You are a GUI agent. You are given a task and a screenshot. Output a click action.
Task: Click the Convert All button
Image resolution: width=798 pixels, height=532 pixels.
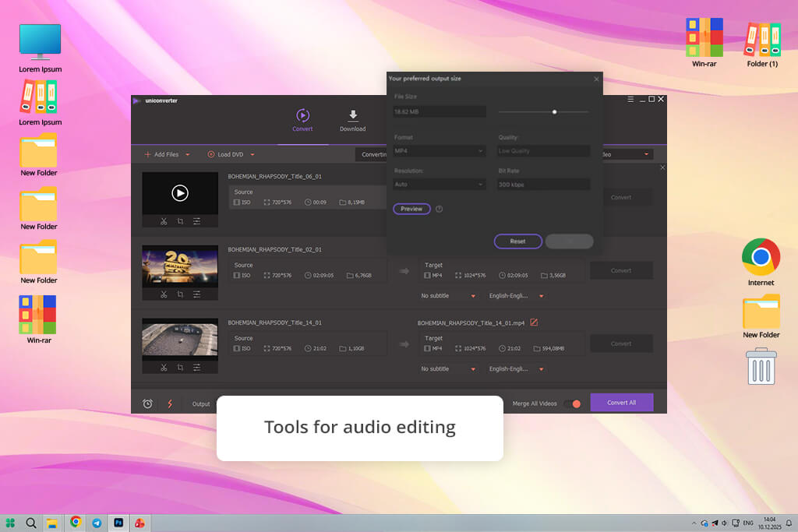[621, 402]
